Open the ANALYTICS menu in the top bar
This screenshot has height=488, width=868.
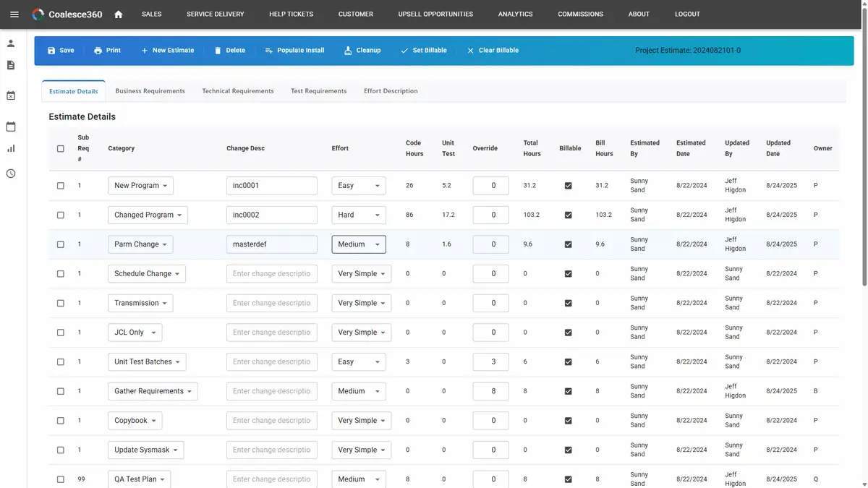point(515,14)
